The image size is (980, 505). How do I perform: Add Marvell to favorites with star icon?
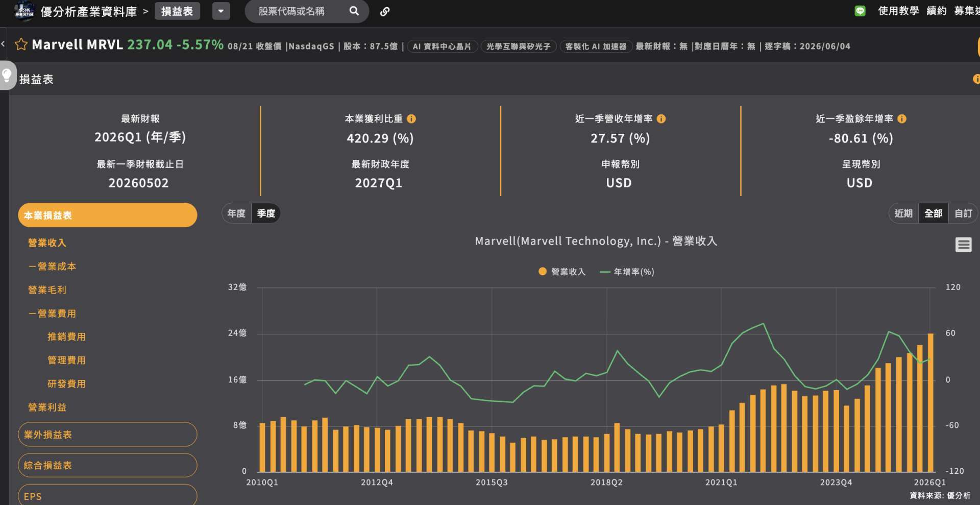coord(21,44)
